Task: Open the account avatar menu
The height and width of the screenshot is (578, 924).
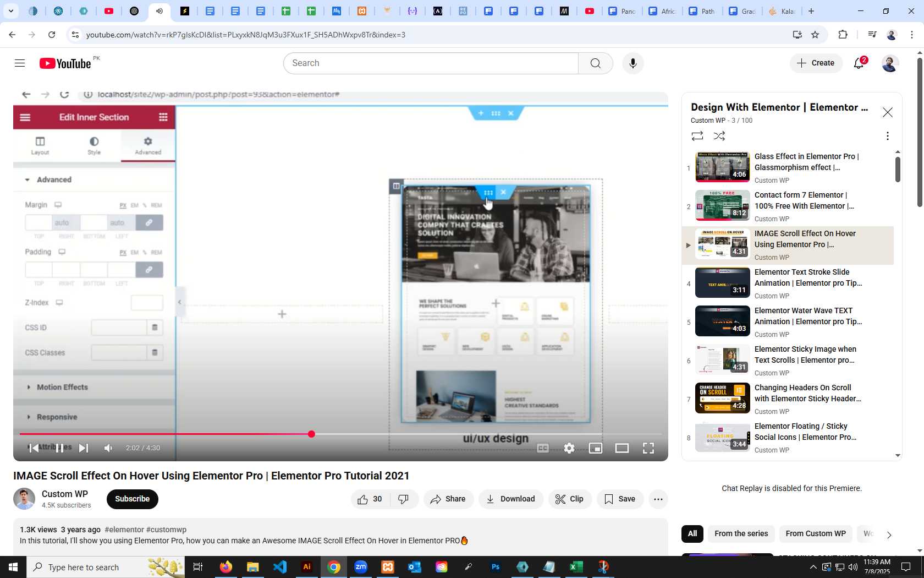Action: [x=890, y=63]
